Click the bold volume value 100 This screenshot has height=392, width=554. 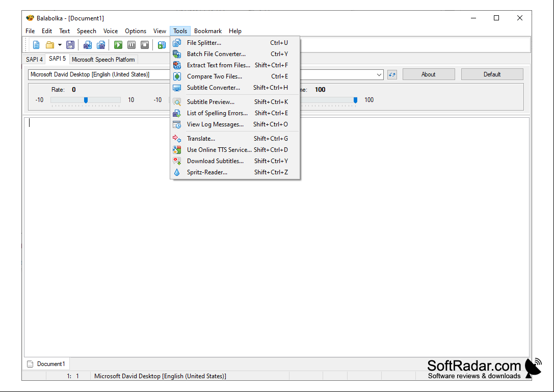coord(320,90)
